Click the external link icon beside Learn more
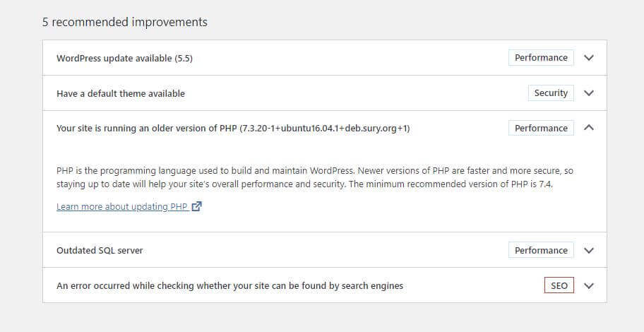 (197, 207)
